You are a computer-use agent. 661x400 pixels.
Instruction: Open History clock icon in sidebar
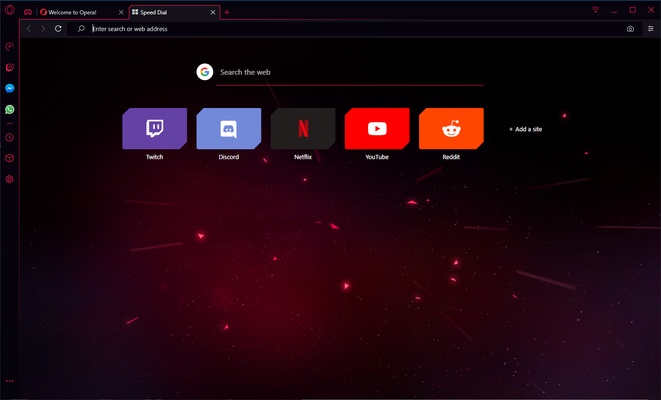pyautogui.click(x=9, y=137)
